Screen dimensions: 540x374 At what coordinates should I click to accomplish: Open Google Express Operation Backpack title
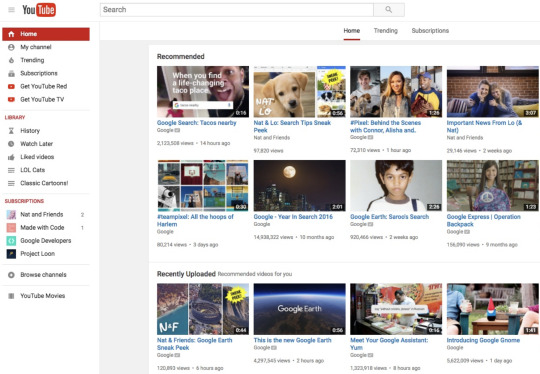[x=484, y=220]
